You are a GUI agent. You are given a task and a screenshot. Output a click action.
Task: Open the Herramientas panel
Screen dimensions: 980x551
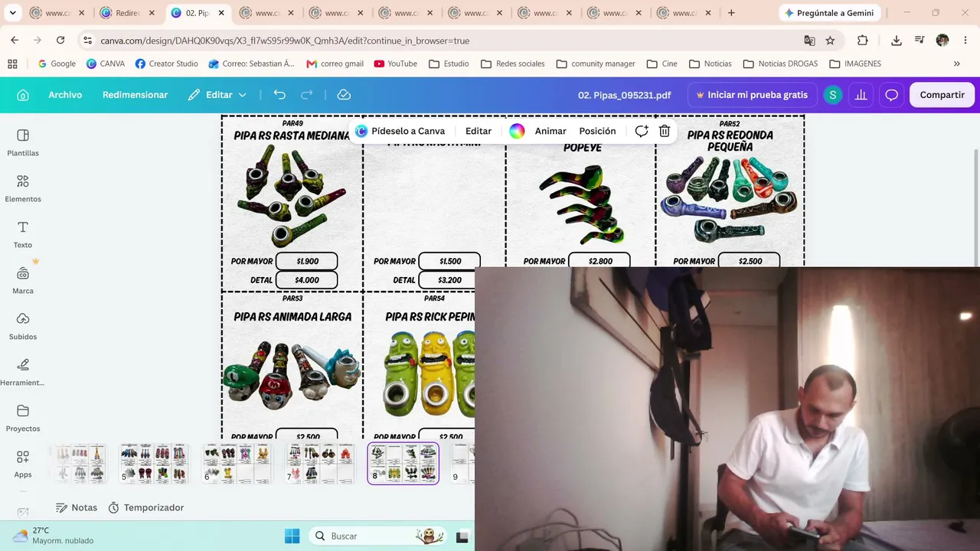(23, 373)
